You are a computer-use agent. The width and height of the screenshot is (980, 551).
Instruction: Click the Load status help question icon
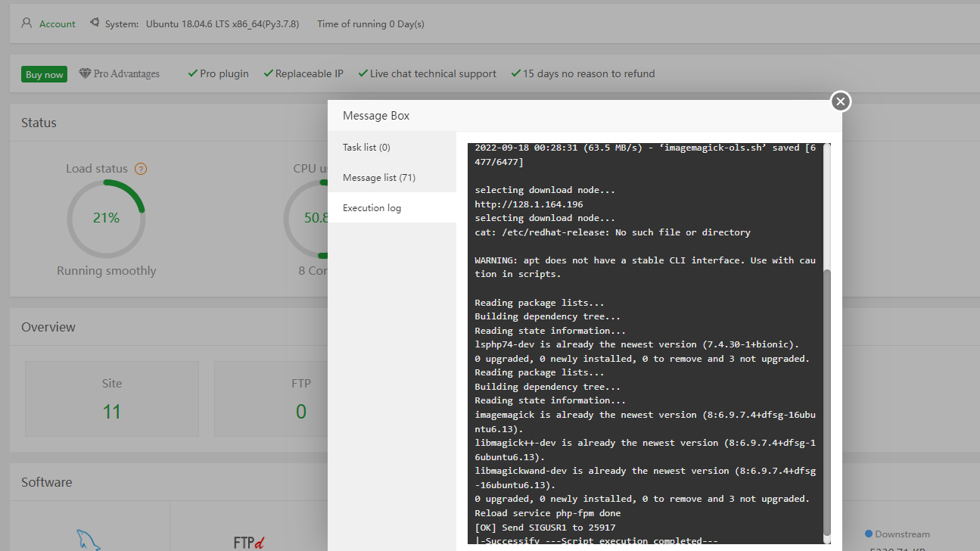(x=141, y=169)
